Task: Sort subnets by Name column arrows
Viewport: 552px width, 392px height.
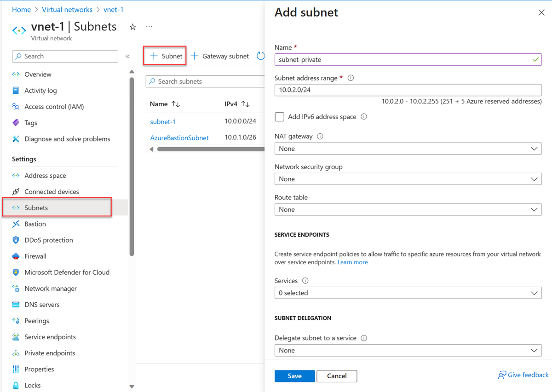Action: pyautogui.click(x=176, y=104)
